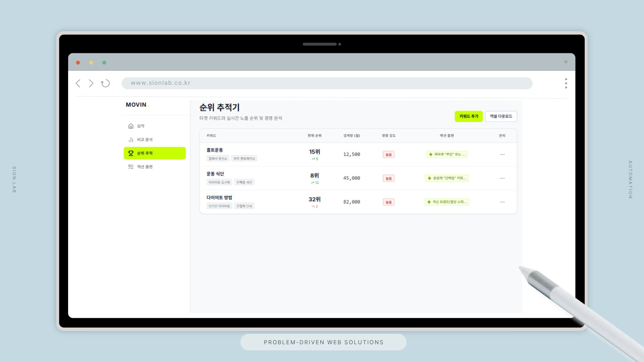
Task: Click the 키워드 추가 button
Action: coord(469,116)
